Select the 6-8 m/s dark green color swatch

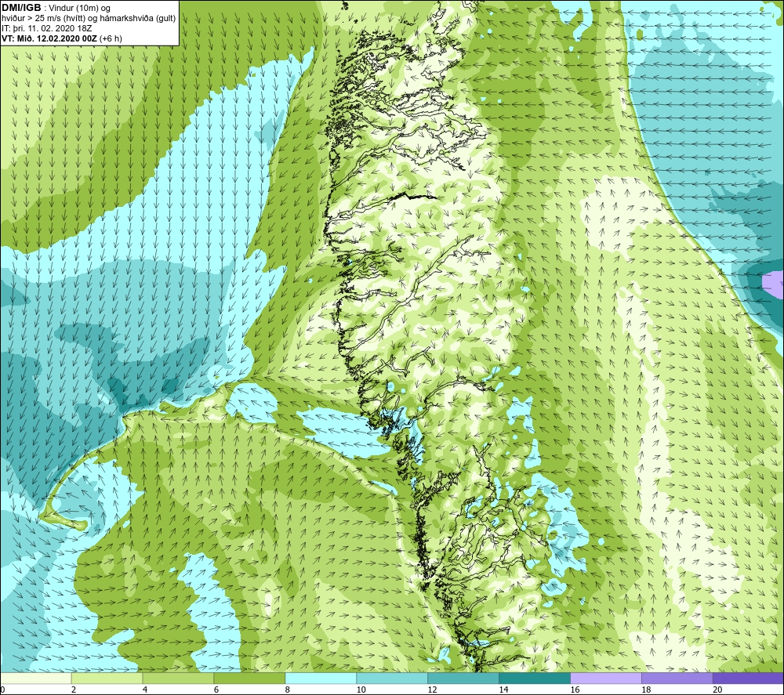(x=249, y=679)
